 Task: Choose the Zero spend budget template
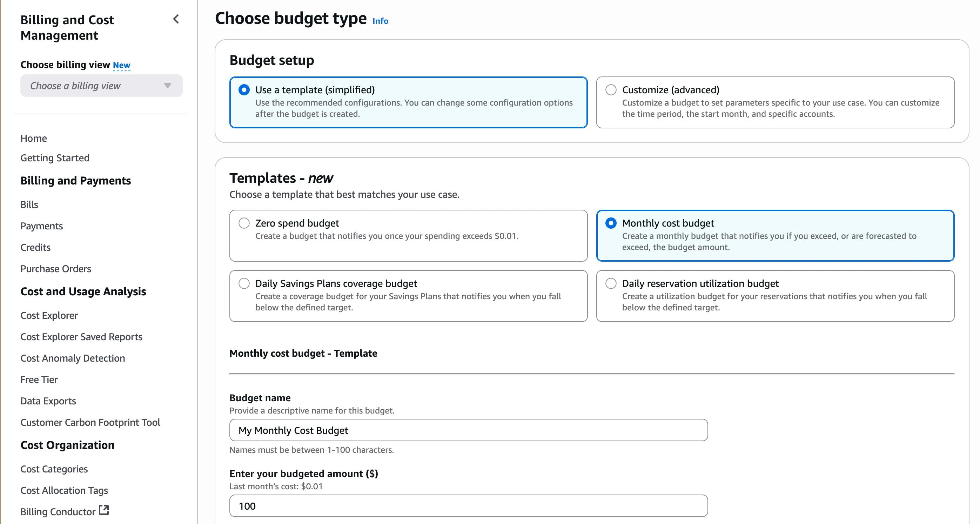point(244,223)
